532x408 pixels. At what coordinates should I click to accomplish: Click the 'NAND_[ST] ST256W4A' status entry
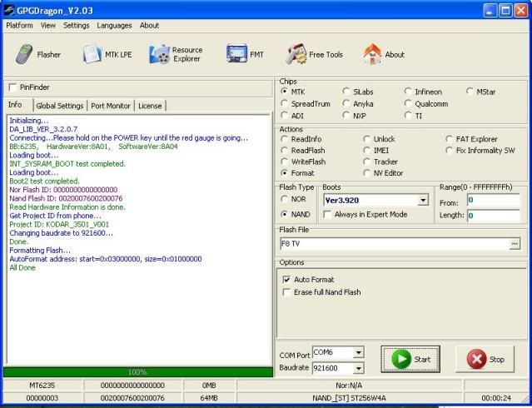pos(349,398)
